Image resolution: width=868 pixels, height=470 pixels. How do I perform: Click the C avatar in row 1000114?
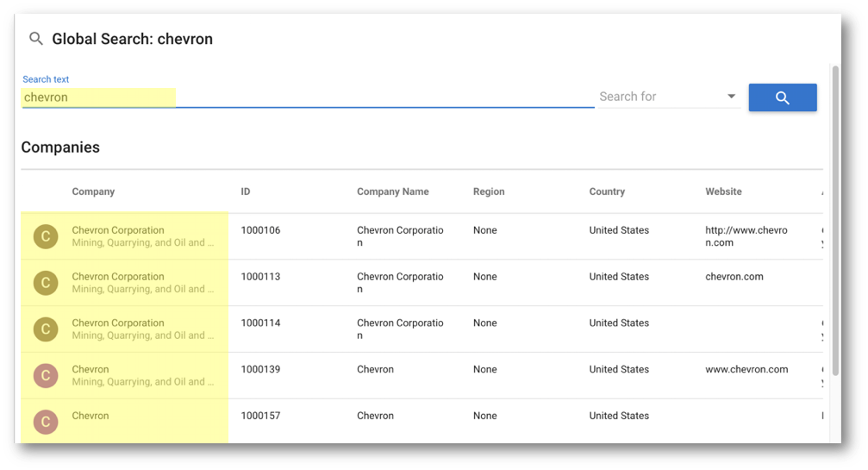[x=46, y=329]
